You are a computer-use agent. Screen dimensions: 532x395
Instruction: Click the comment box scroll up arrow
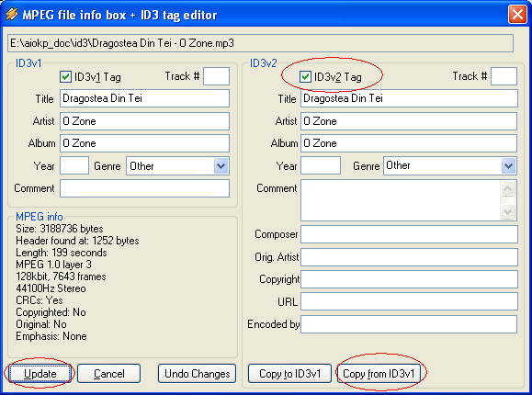(507, 188)
